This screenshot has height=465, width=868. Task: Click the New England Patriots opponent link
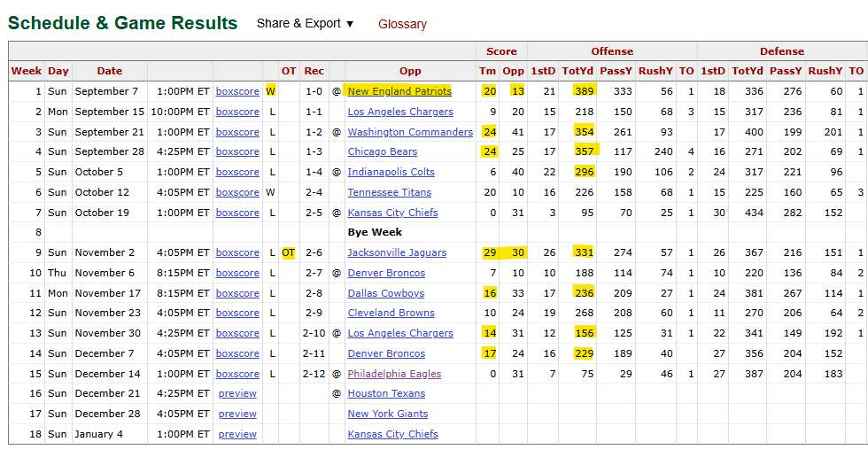[x=399, y=91]
